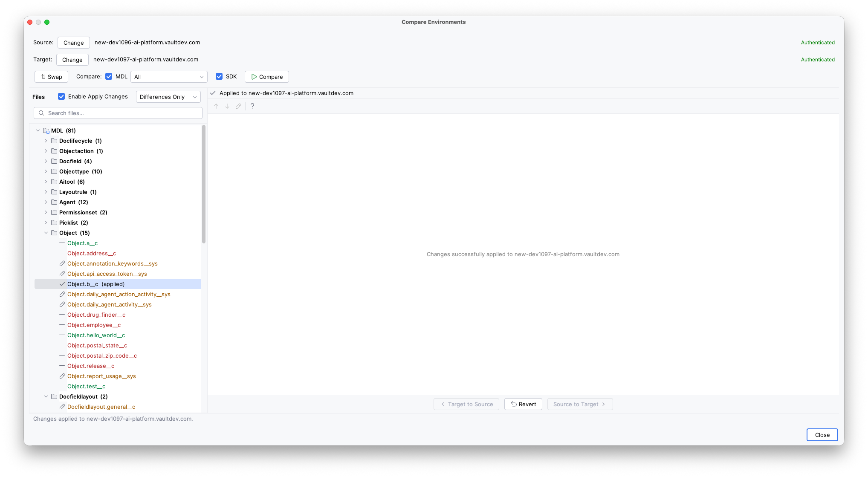Open the help question mark icon
This screenshot has width=868, height=477.
click(x=252, y=106)
